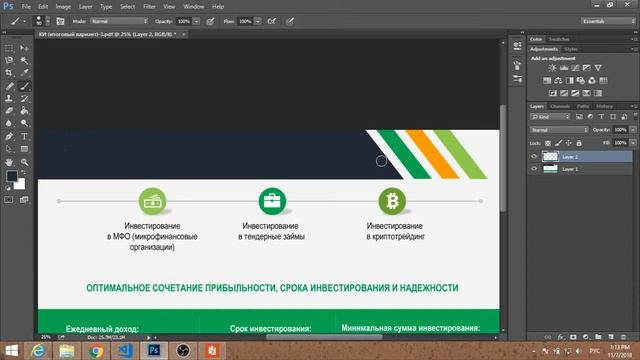Select the Eyedropper tool
Image resolution: width=640 pixels, height=360 pixels.
(x=24, y=73)
